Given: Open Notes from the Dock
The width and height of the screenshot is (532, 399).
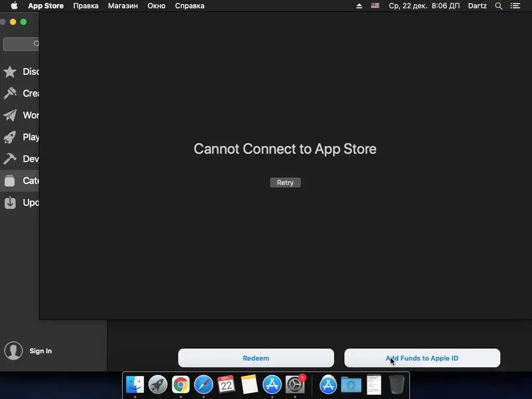Looking at the screenshot, I should 249,385.
